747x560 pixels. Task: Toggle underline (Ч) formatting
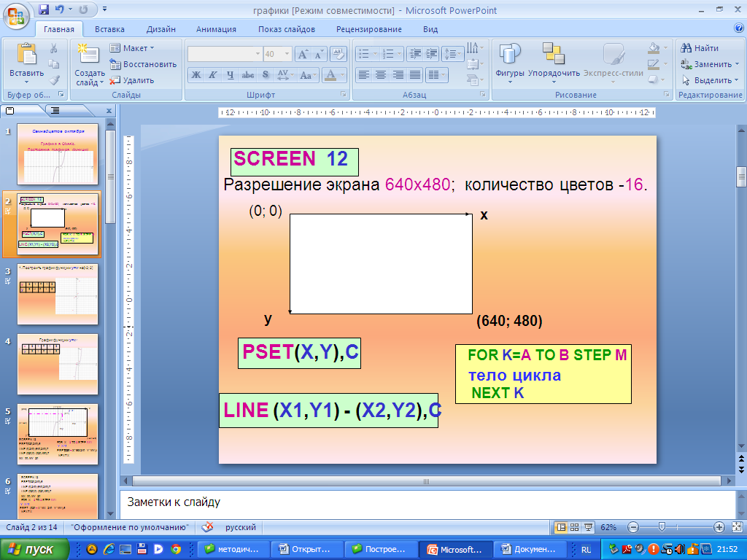point(231,74)
